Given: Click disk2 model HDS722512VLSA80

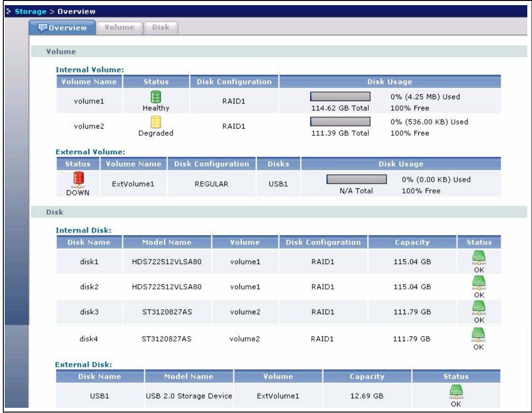Looking at the screenshot, I should click(167, 287).
